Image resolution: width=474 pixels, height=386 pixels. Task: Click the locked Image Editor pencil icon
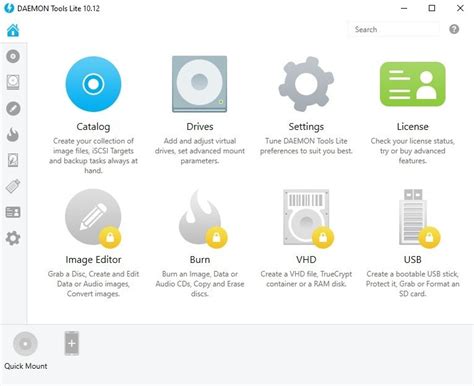[93, 217]
